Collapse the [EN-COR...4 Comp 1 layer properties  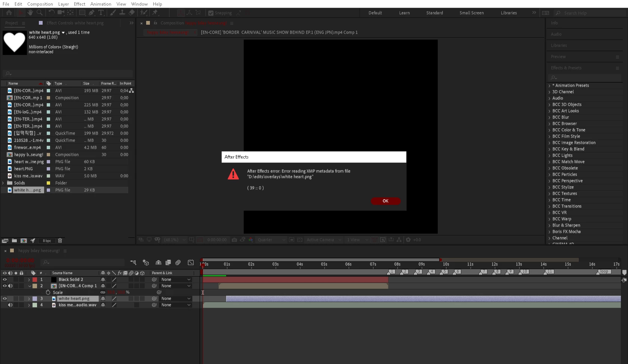(30, 286)
